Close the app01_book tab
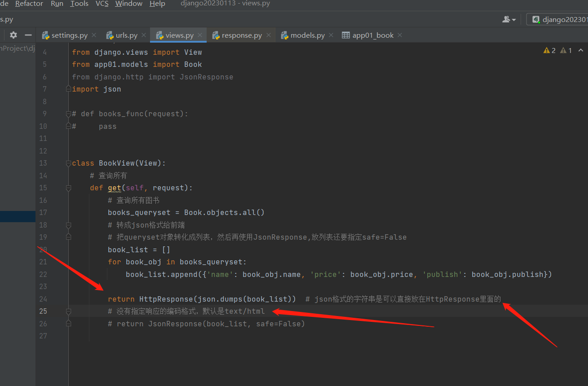 point(400,35)
